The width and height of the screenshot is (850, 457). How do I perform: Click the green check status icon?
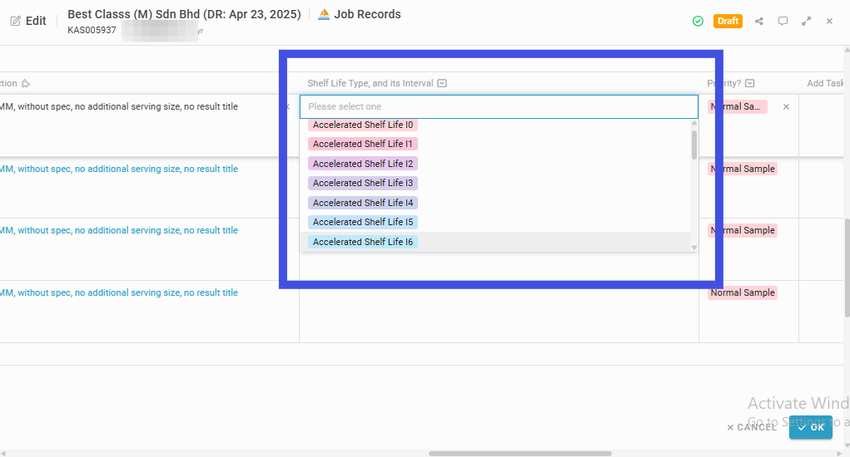tap(698, 21)
